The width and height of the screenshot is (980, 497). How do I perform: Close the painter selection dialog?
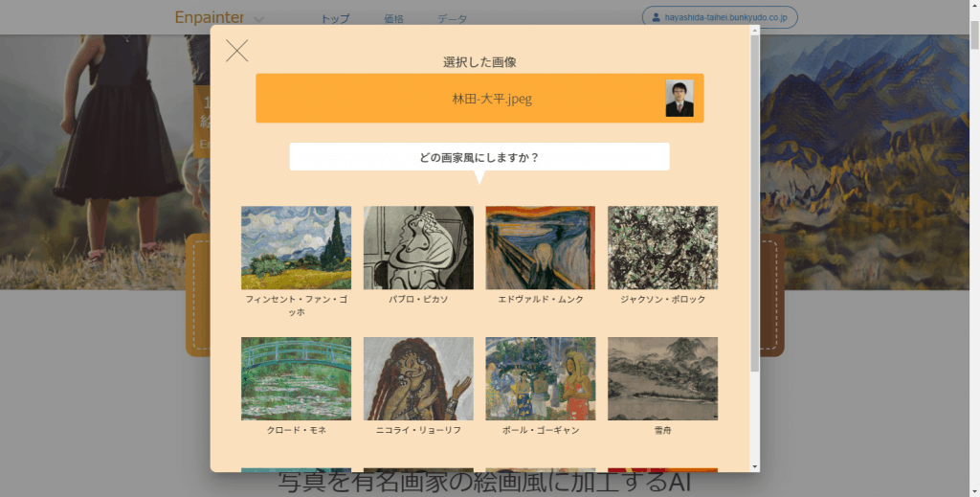pos(237,51)
